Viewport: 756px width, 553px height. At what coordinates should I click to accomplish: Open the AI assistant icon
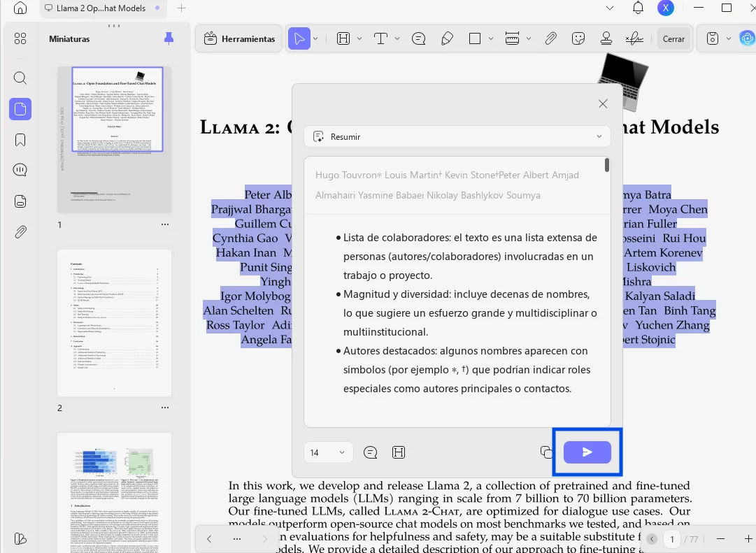pos(748,38)
